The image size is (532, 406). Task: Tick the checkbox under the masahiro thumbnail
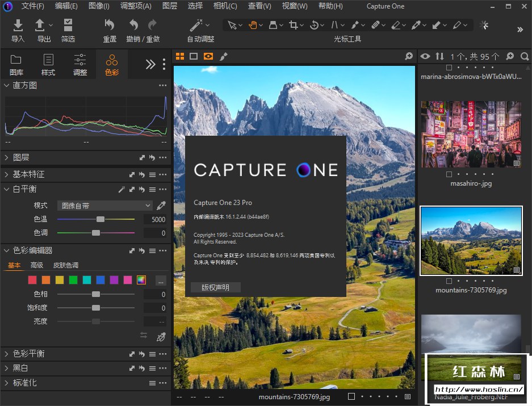pos(450,174)
